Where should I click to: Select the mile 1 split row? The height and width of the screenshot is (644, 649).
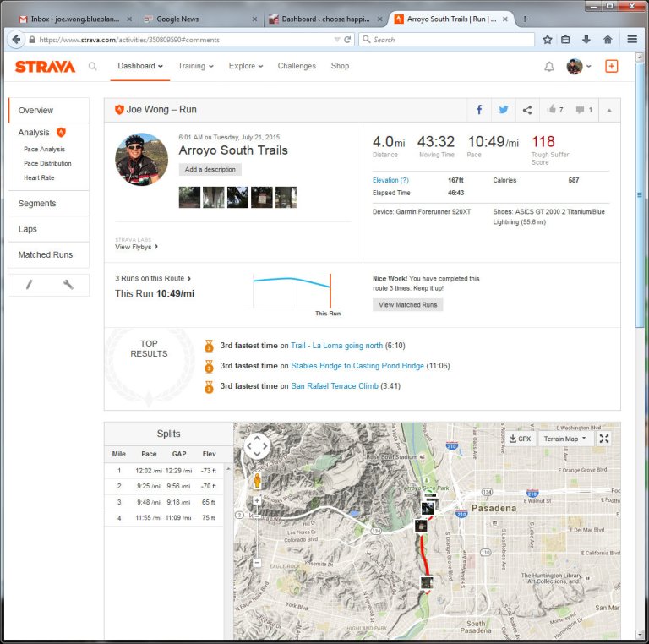[164, 471]
